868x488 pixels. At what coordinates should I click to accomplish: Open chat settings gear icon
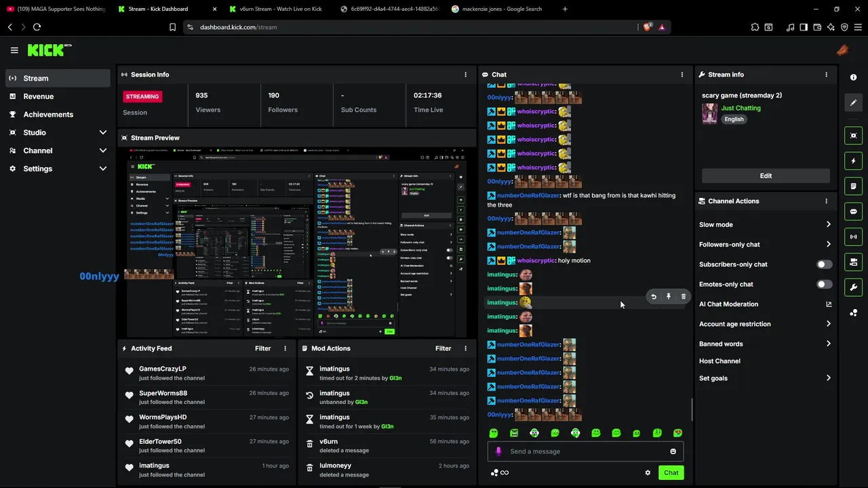[648, 473]
